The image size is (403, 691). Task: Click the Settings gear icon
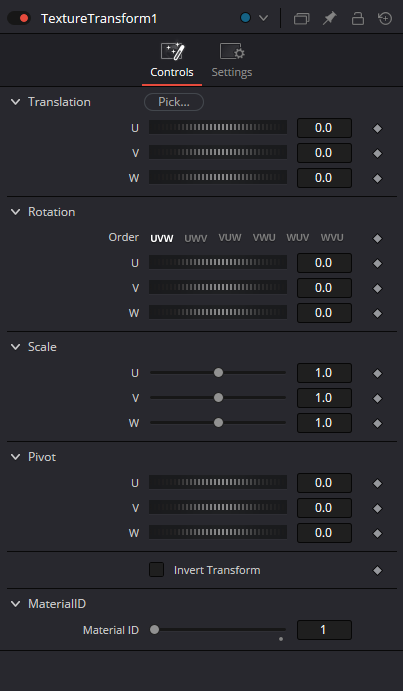click(232, 52)
